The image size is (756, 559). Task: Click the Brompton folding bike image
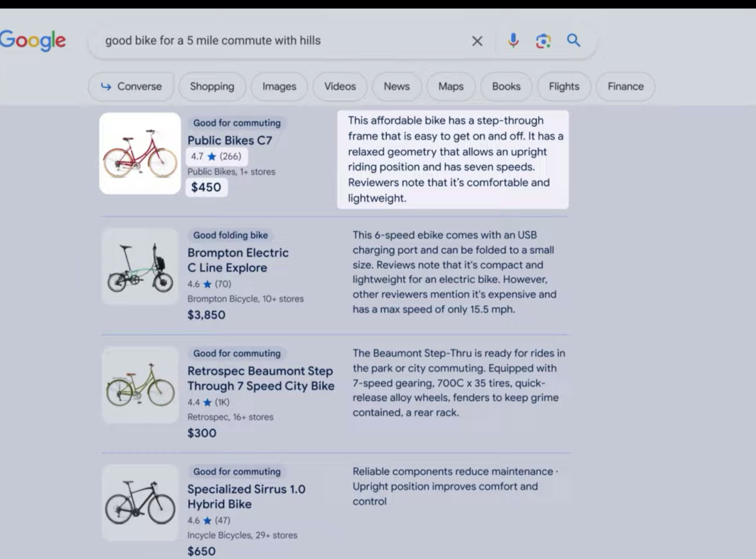click(x=140, y=267)
